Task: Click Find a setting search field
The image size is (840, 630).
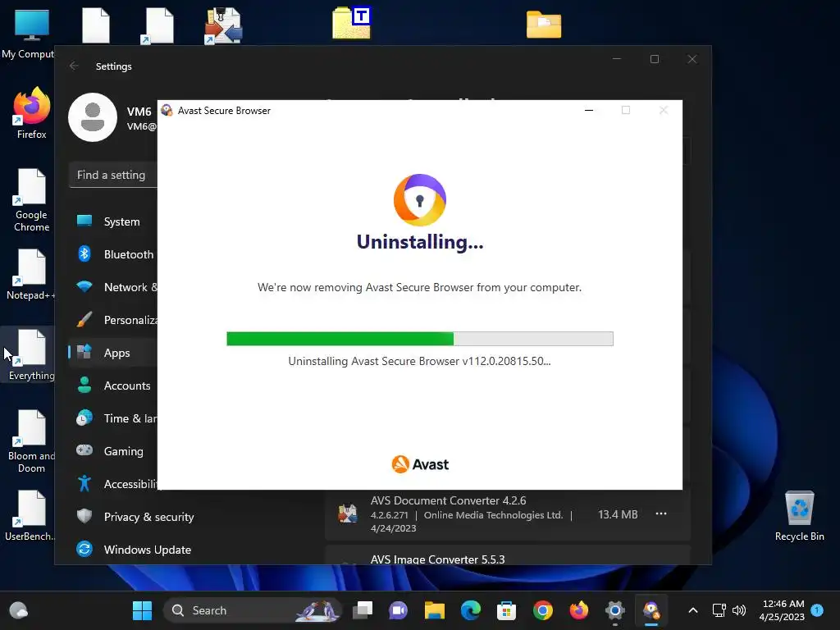Action: pos(113,176)
